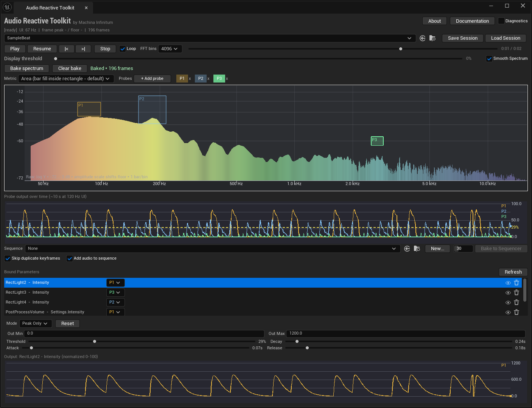
Task: Click the playback position slider handle
Action: click(x=401, y=49)
